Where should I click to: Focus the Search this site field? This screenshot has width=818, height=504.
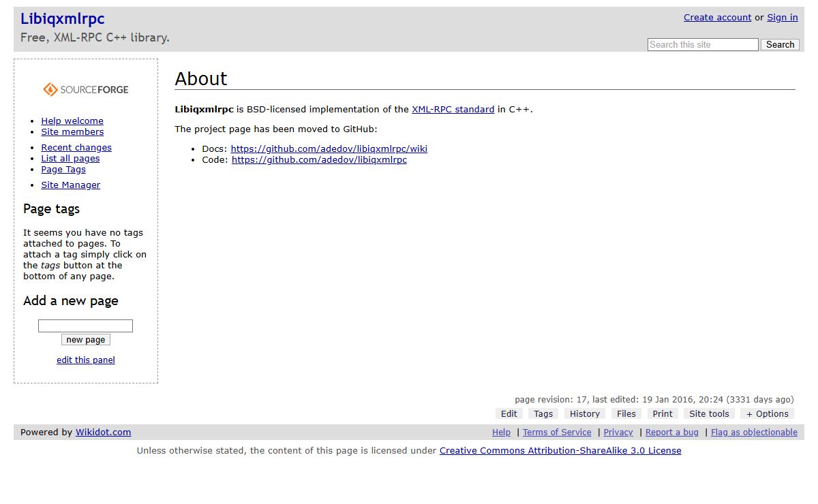[702, 45]
